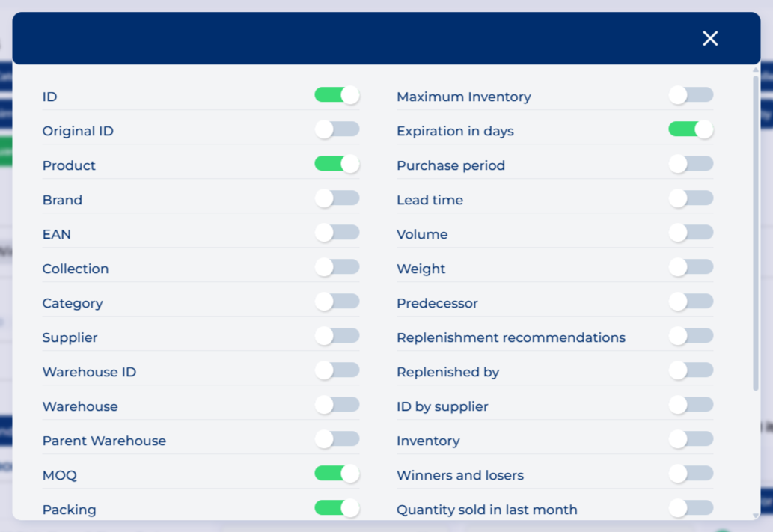Enable the Original ID toggle
This screenshot has height=532, width=773.
[x=337, y=129]
